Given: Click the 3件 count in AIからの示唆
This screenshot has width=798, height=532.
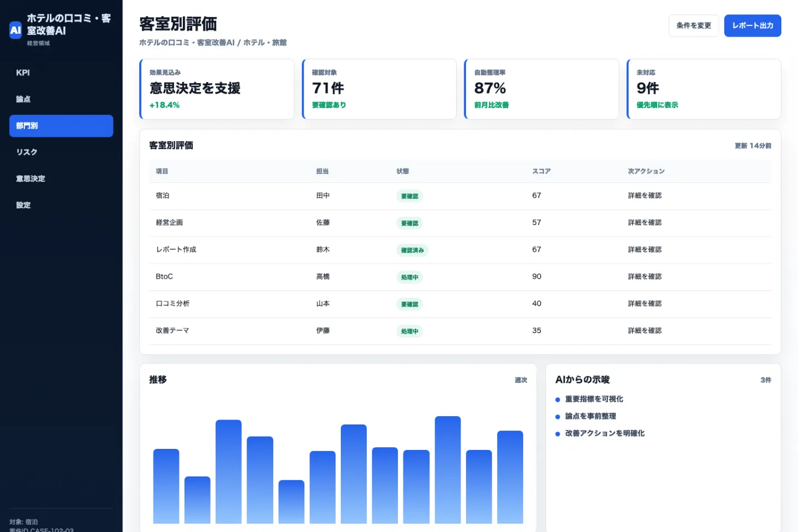Looking at the screenshot, I should [766, 380].
